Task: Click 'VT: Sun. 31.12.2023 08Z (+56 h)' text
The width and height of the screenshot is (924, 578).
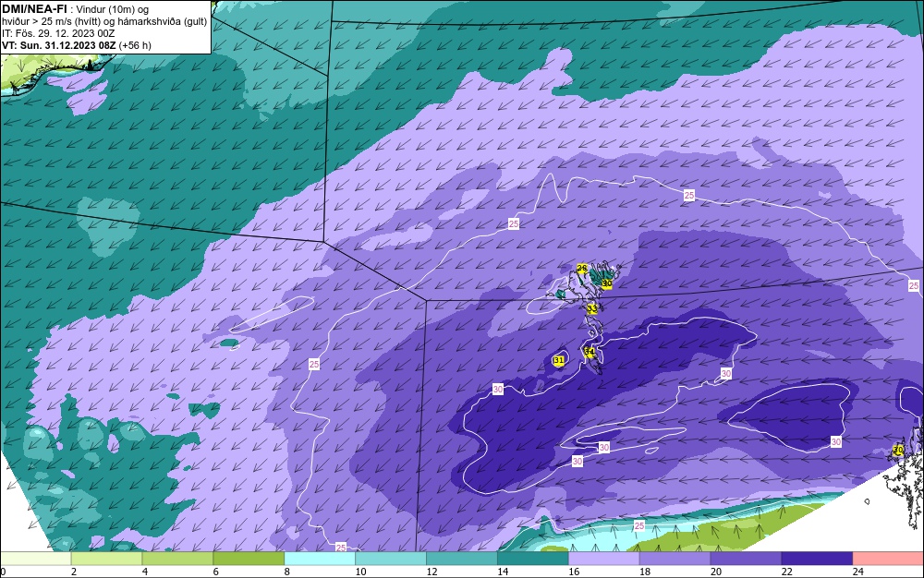Action: (x=77, y=44)
